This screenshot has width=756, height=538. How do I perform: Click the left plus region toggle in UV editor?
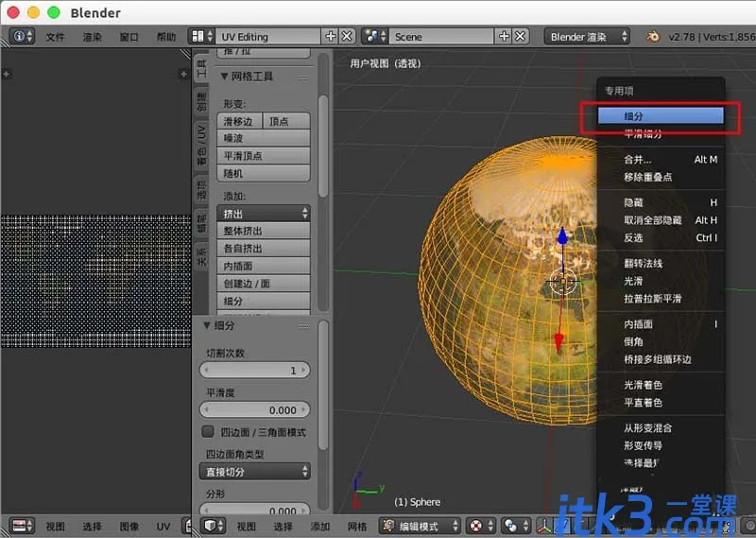(x=6, y=74)
